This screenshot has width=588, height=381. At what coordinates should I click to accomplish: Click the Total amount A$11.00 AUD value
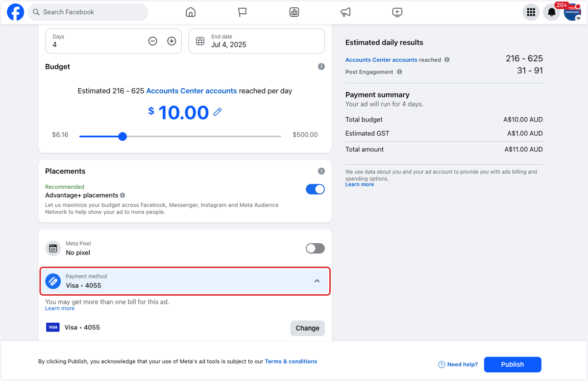(x=523, y=150)
